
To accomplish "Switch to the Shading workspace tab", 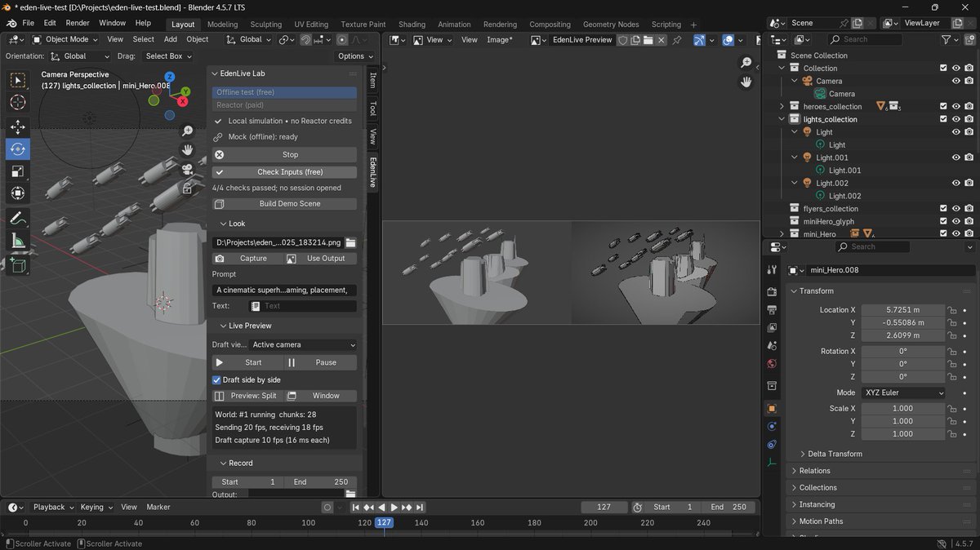I will (412, 24).
